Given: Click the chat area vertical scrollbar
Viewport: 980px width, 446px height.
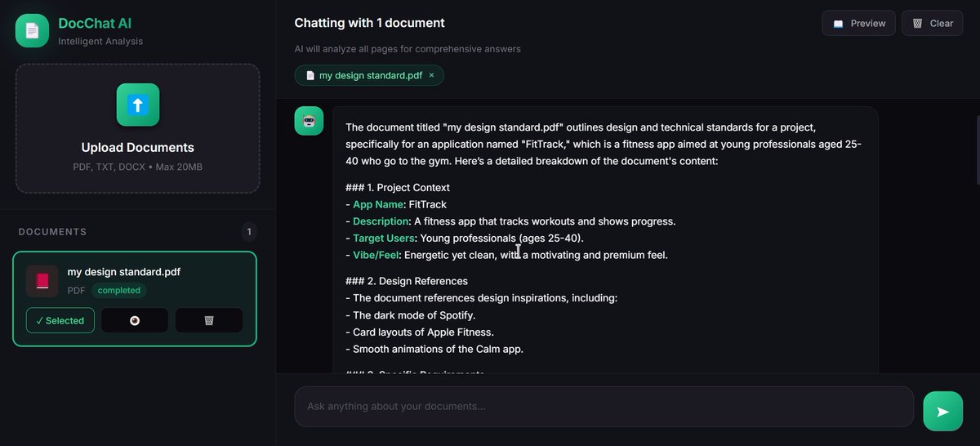Looking at the screenshot, I should click(x=976, y=149).
